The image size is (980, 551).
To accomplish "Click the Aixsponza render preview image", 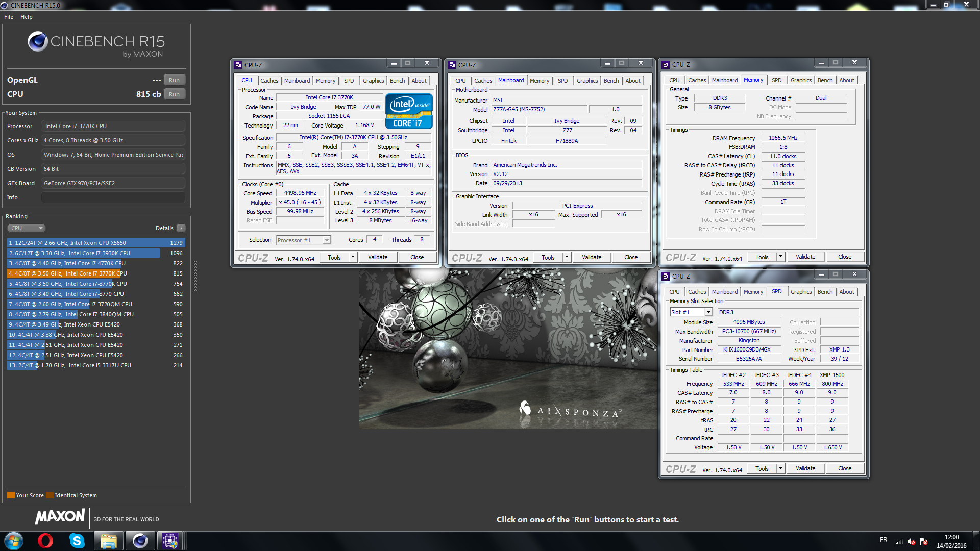I will [508, 348].
